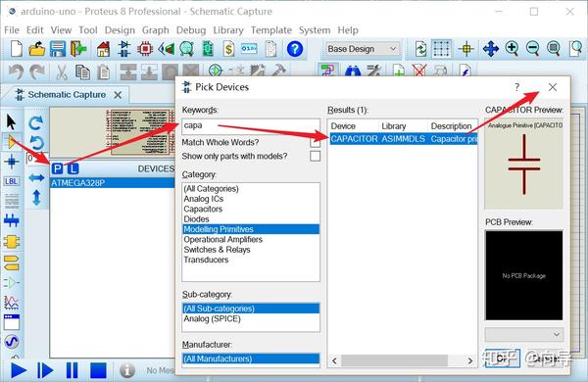Click the horizontal X-mirror arrow icon

point(36,177)
